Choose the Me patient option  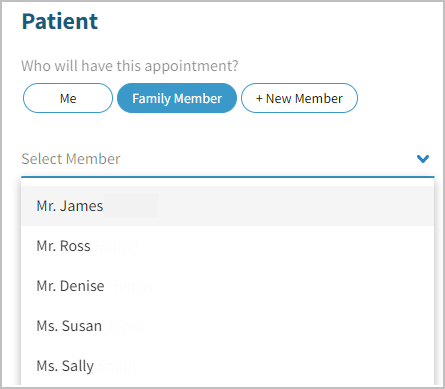pyautogui.click(x=68, y=98)
